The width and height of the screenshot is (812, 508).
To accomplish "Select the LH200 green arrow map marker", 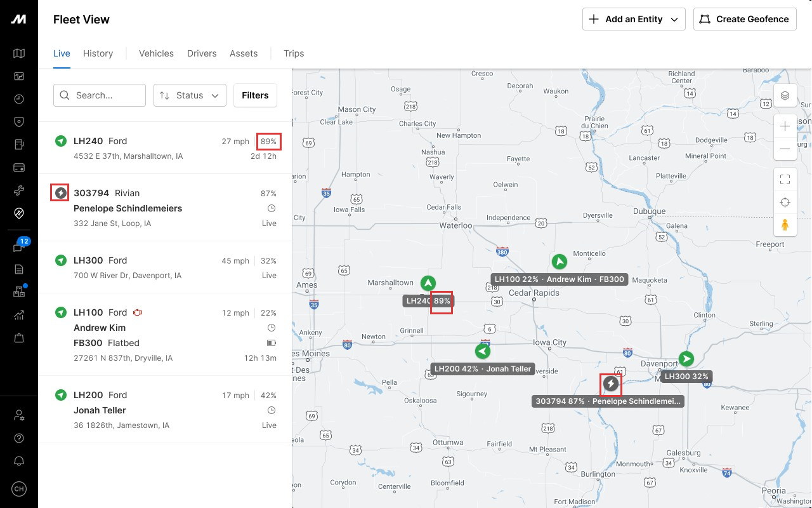I will pos(483,351).
